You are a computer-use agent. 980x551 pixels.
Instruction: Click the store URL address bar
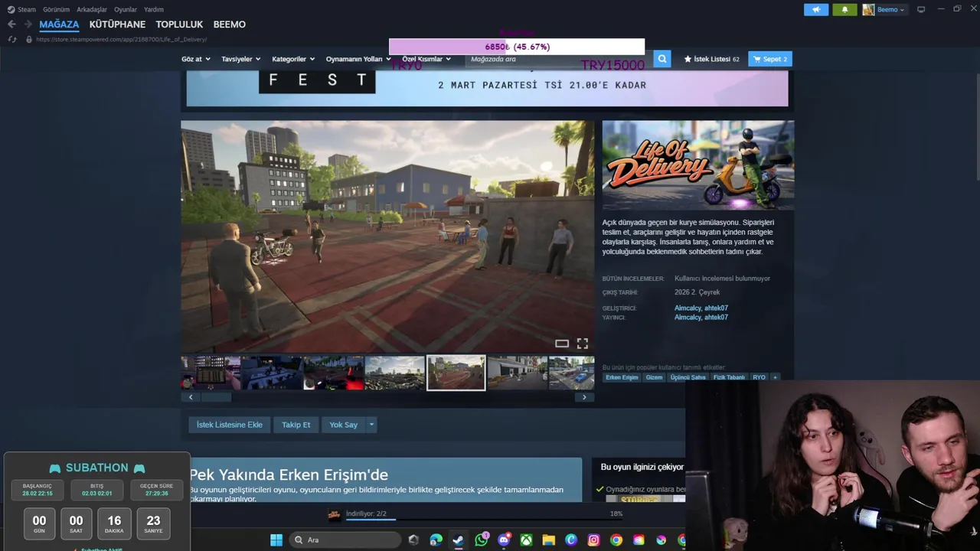(x=122, y=39)
